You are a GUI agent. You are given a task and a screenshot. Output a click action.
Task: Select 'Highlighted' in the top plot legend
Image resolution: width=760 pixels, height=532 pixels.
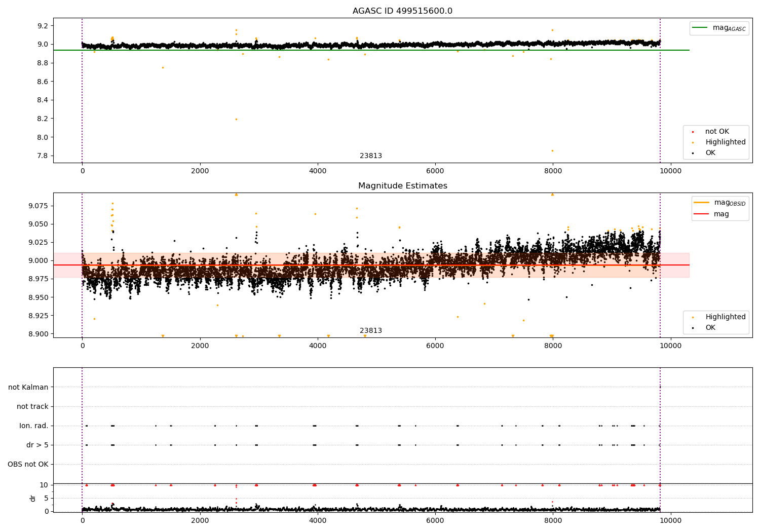pyautogui.click(x=726, y=142)
